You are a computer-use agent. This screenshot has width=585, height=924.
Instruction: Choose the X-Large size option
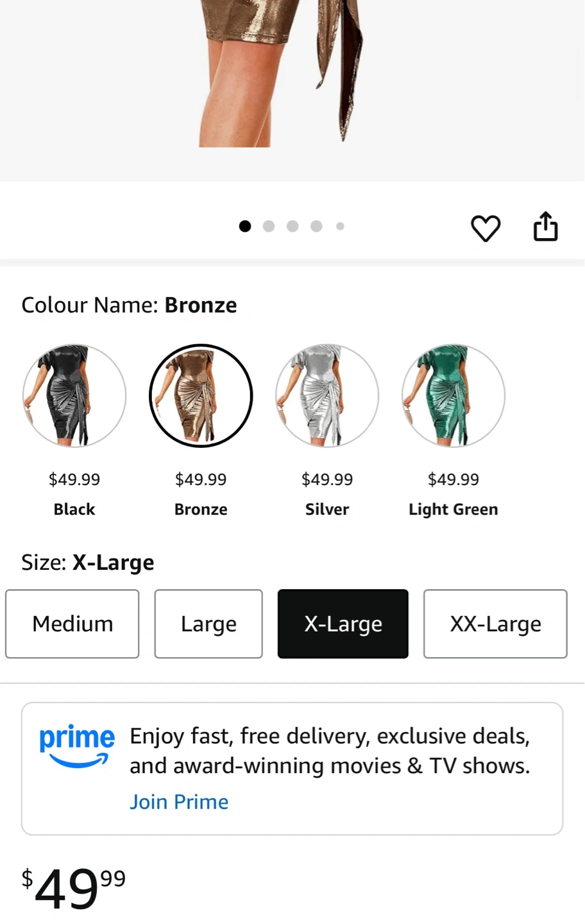click(x=343, y=624)
